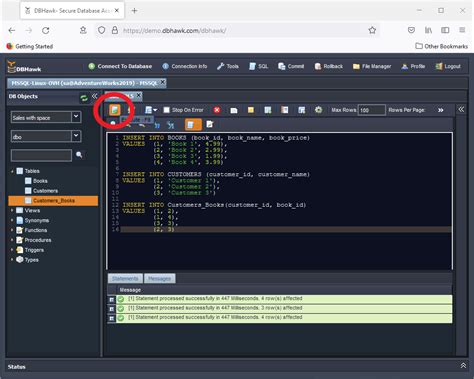This screenshot has height=379, width=474.
Task: Open the browser library icon
Action: [428, 30]
